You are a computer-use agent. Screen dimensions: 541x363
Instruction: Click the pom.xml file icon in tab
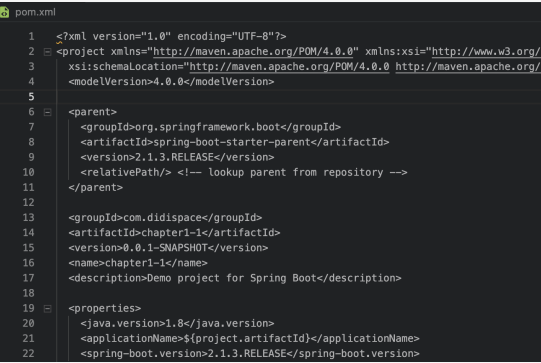[4, 12]
